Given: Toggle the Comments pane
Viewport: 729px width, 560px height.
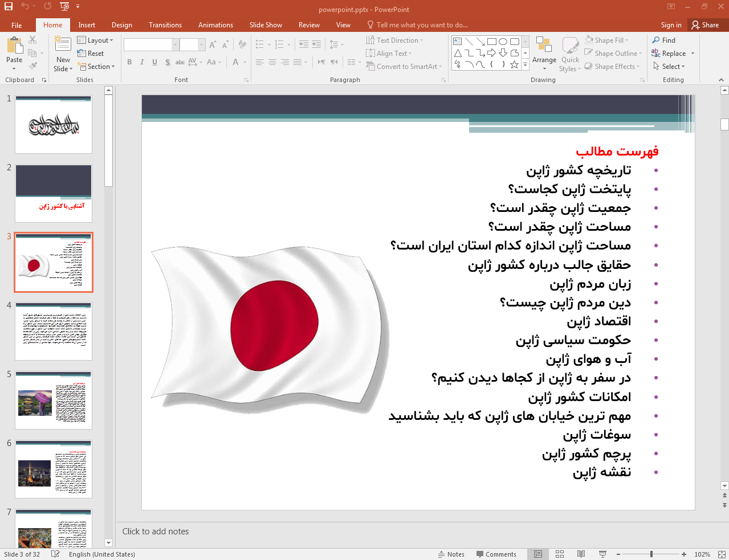Looking at the screenshot, I should [496, 554].
